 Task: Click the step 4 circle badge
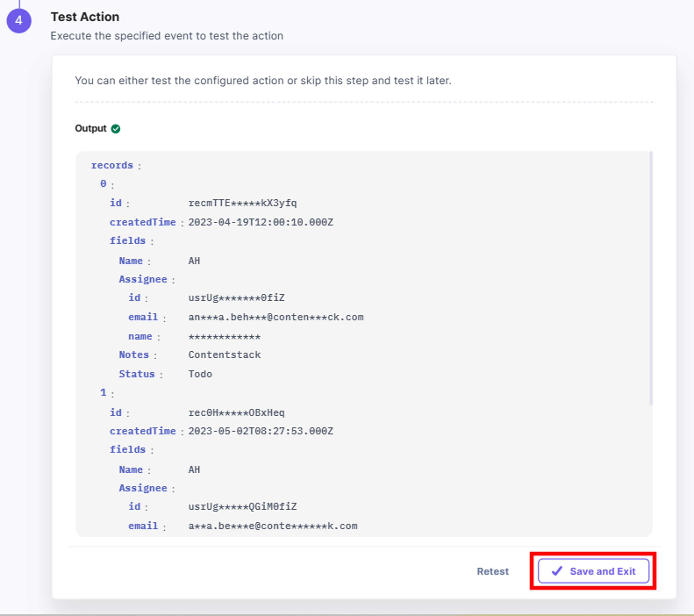pyautogui.click(x=19, y=21)
